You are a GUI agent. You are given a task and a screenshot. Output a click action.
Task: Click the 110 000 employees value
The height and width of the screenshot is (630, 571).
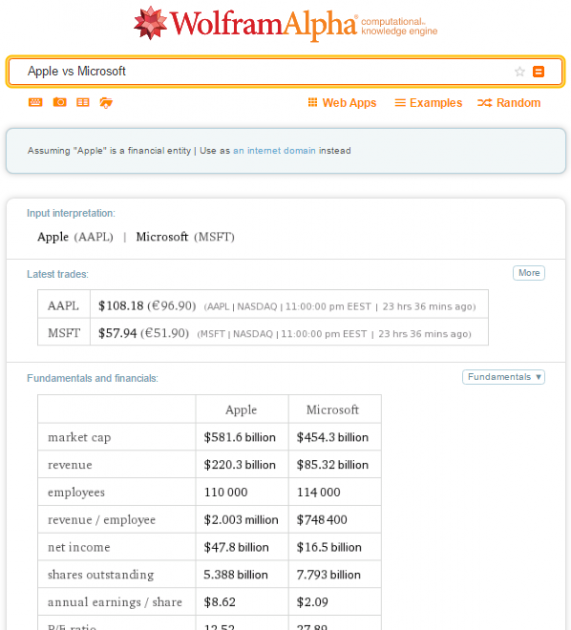226,492
